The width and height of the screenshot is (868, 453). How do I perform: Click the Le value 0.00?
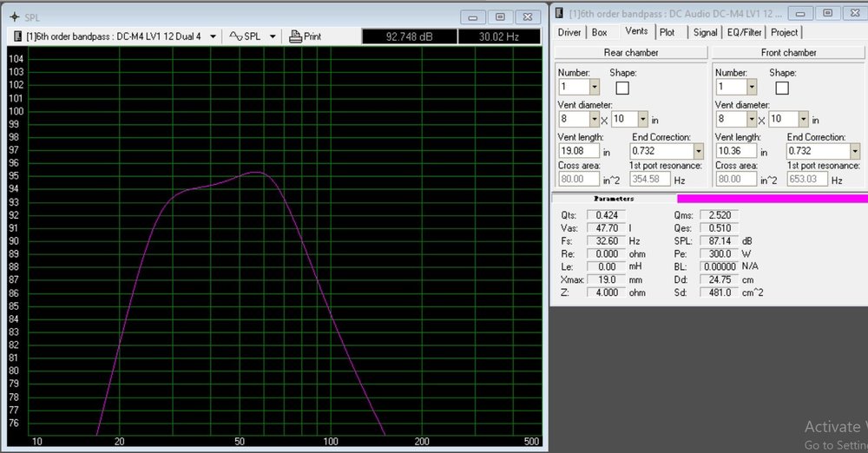[607, 267]
